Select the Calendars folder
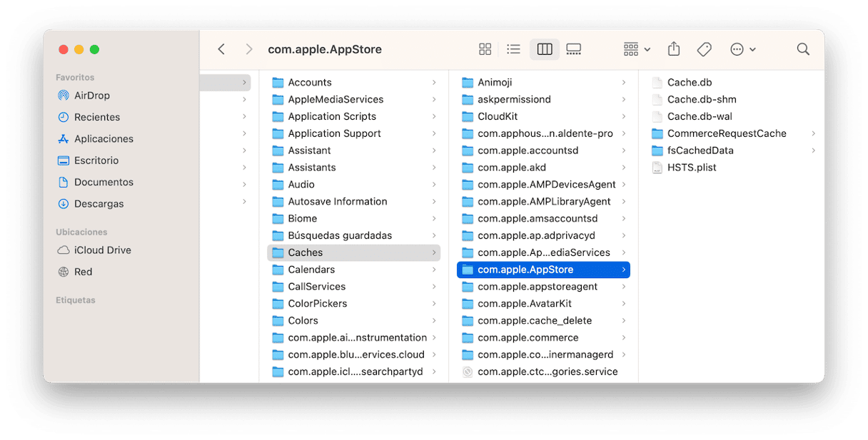 click(354, 270)
